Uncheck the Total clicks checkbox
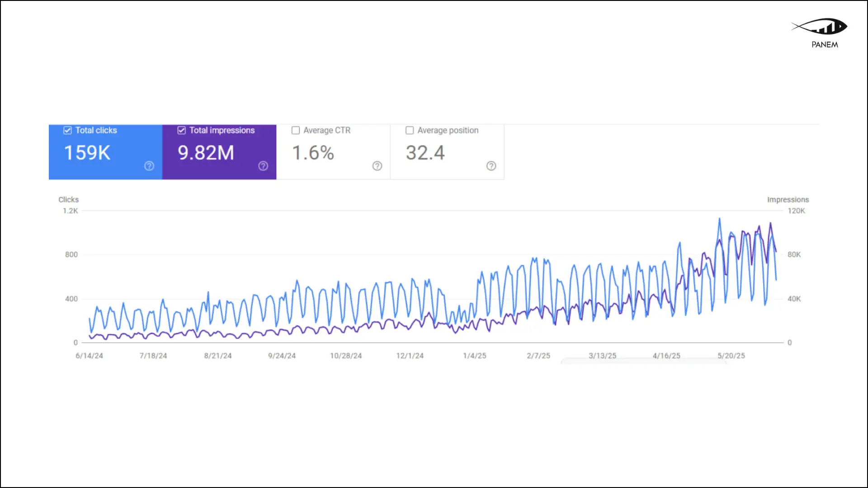Screen dimensions: 868x488 click(x=68, y=131)
